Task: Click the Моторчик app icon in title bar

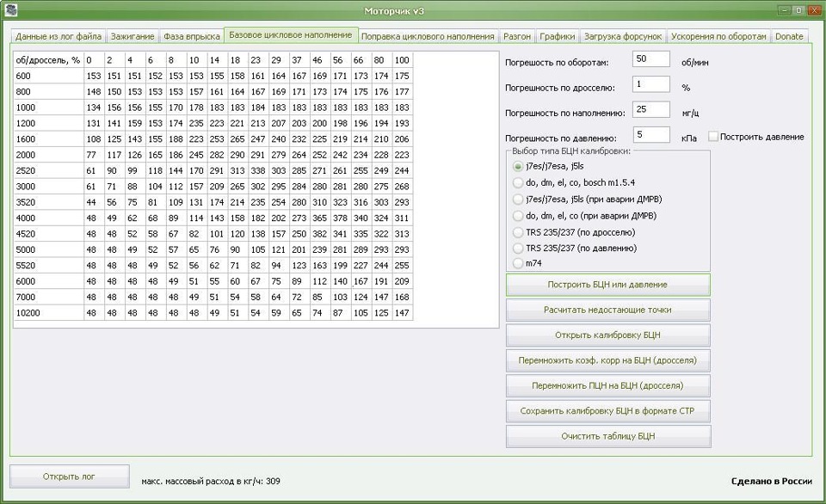Action: click(x=11, y=10)
